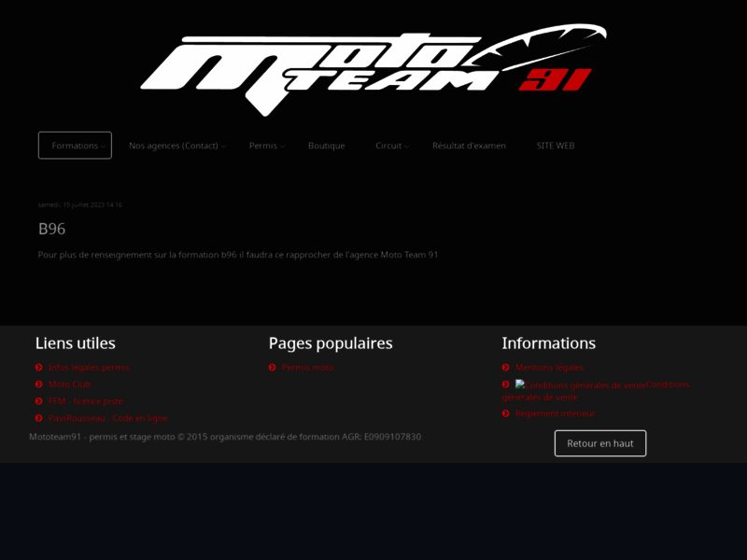Open the Moto Club link

pos(69,384)
